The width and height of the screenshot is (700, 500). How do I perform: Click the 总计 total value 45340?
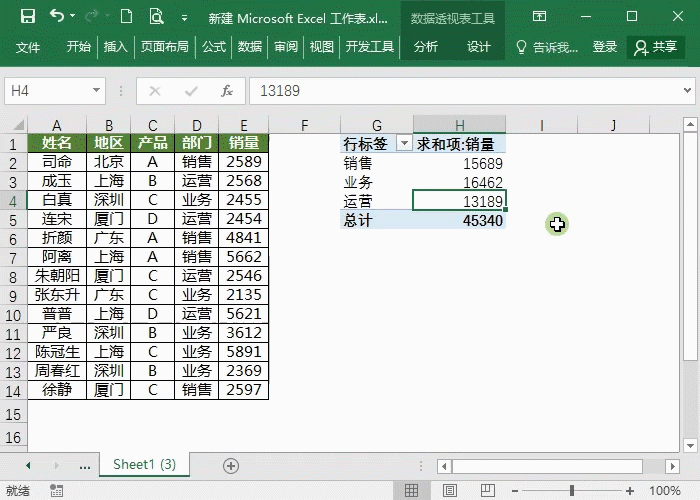pyautogui.click(x=459, y=220)
